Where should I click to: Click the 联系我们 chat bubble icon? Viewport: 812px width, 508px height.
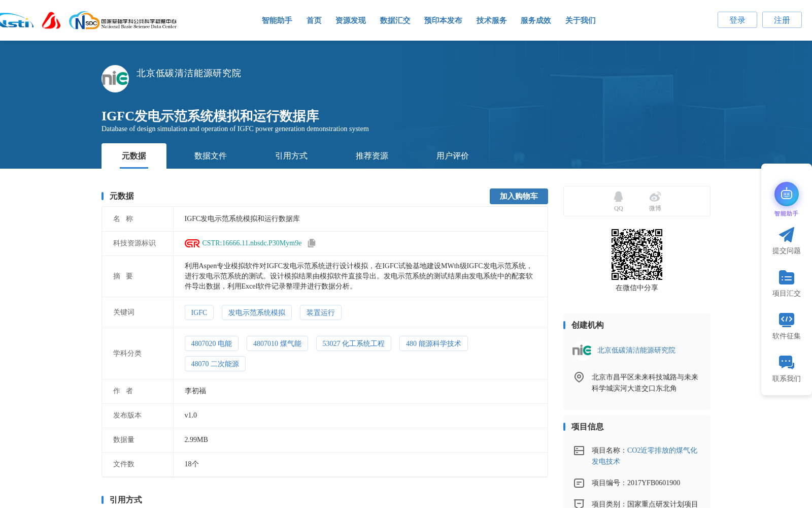tap(786, 362)
